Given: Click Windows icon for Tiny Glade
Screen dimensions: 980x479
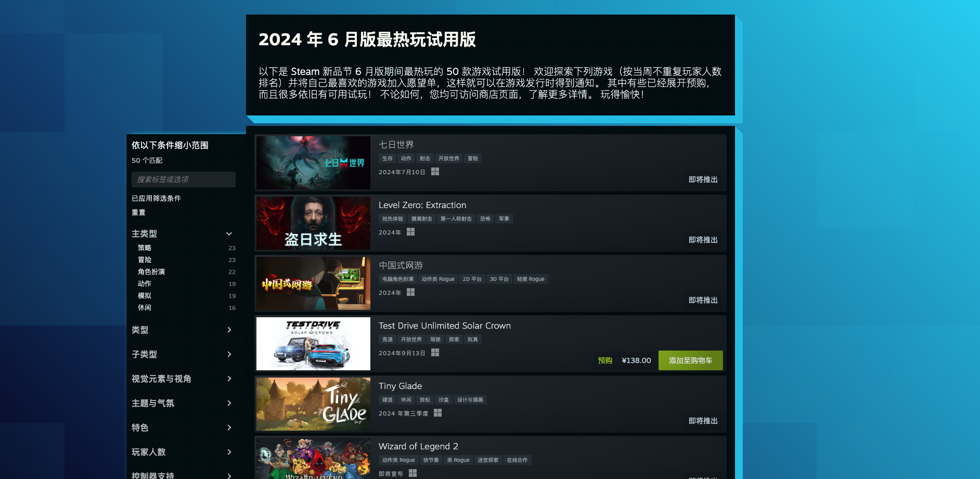Looking at the screenshot, I should pos(437,413).
